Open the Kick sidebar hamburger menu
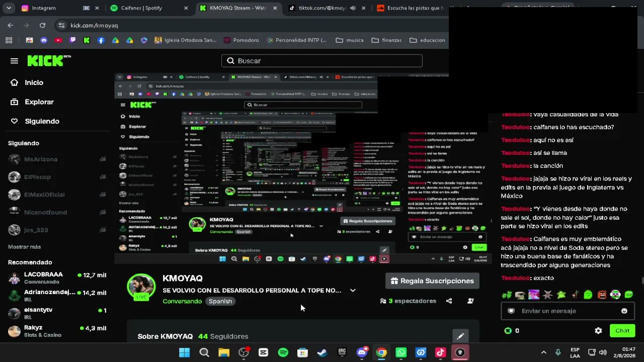 (x=14, y=61)
